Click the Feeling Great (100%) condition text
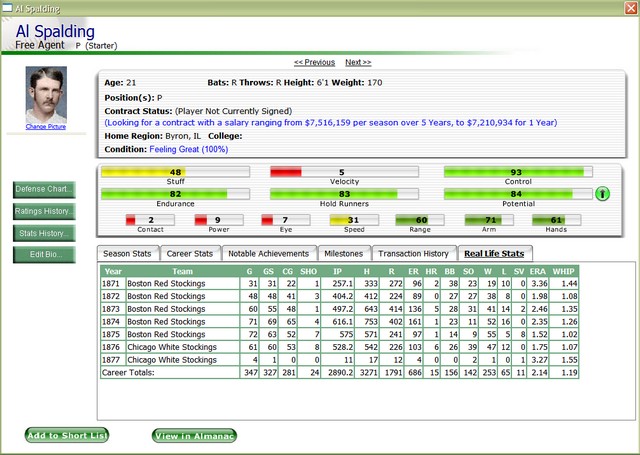Viewport: 640px width, 455px height. click(x=189, y=149)
